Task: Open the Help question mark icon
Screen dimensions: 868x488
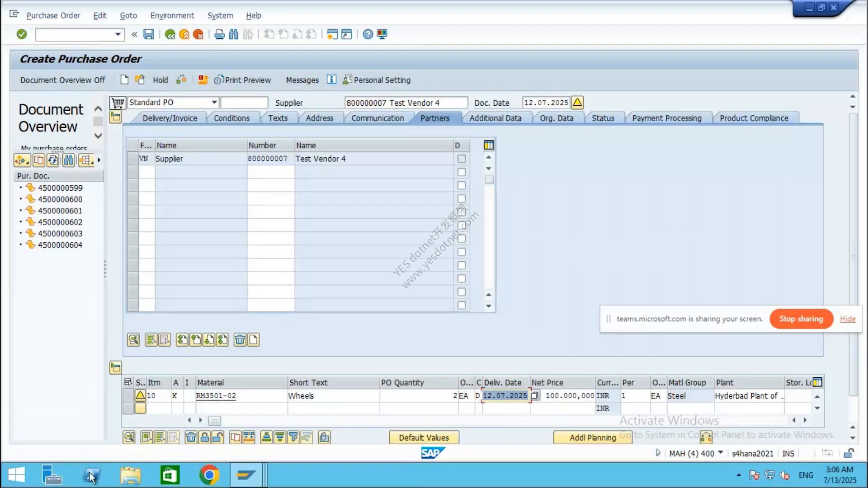Action: [x=368, y=34]
